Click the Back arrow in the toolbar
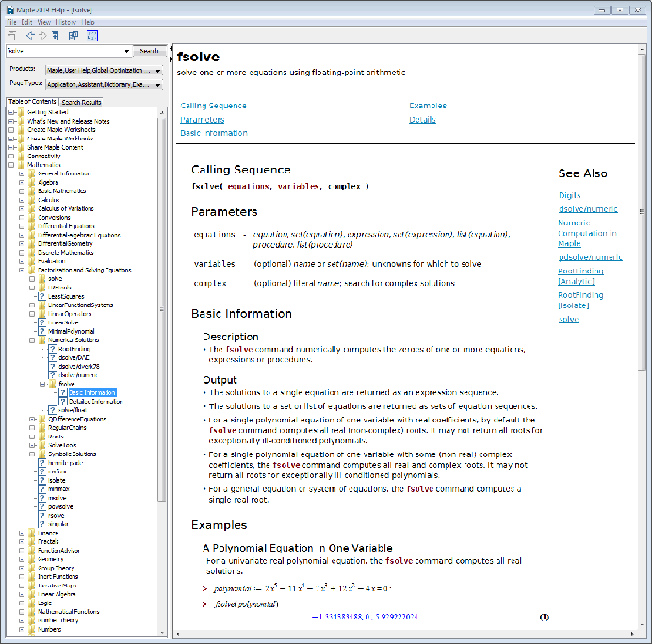The height and width of the screenshot is (644, 652). coord(30,36)
